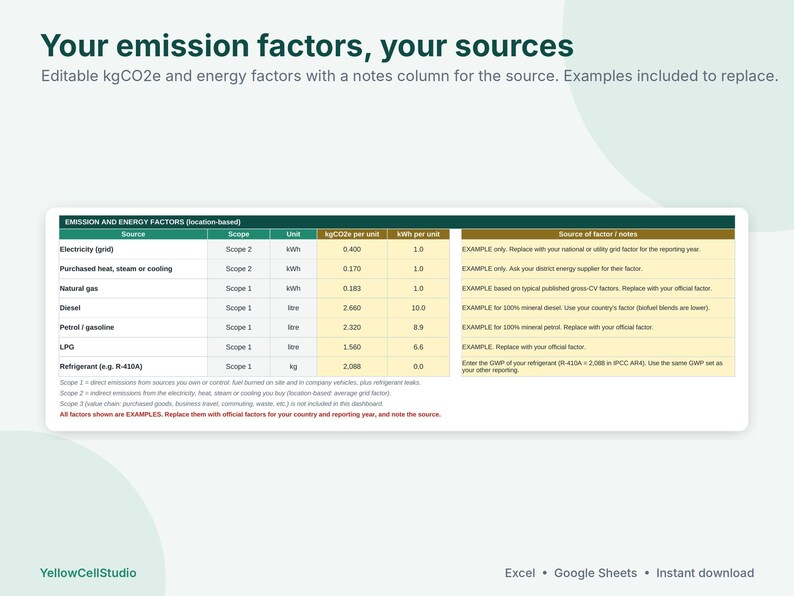Click the 'EMISSION AND ENERGY FACTORS' title bar
The height and width of the screenshot is (596, 794).
pyautogui.click(x=397, y=222)
